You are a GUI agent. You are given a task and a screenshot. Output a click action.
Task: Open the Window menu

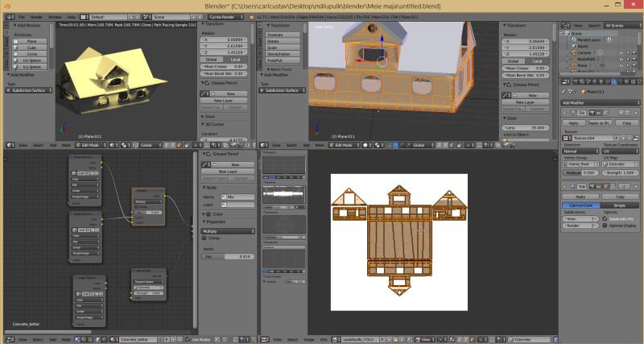55,17
